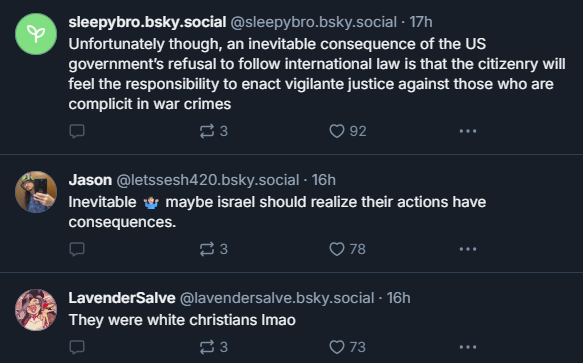Viewport: 583px width, 363px height.
Task: Open the 17h timestamp on sleepybro's post
Action: pos(421,22)
